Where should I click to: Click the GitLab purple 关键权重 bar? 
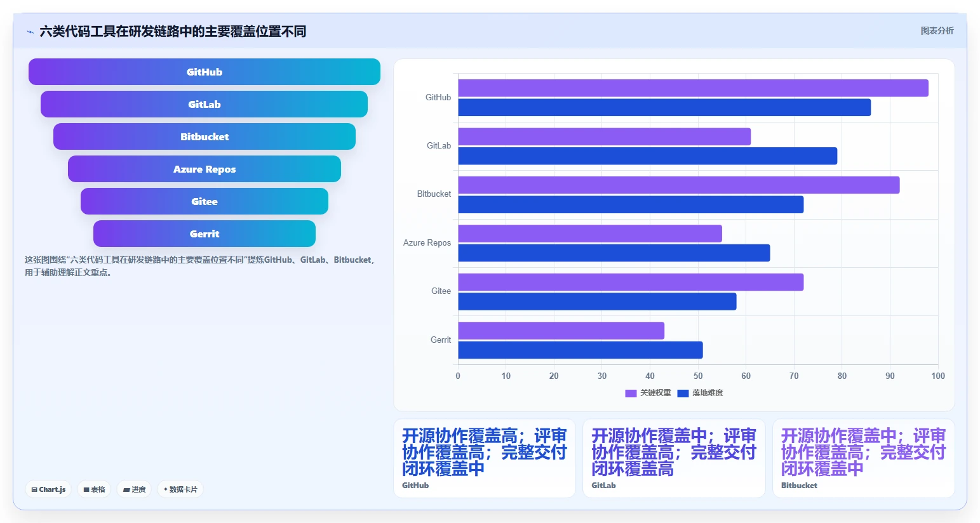point(604,136)
